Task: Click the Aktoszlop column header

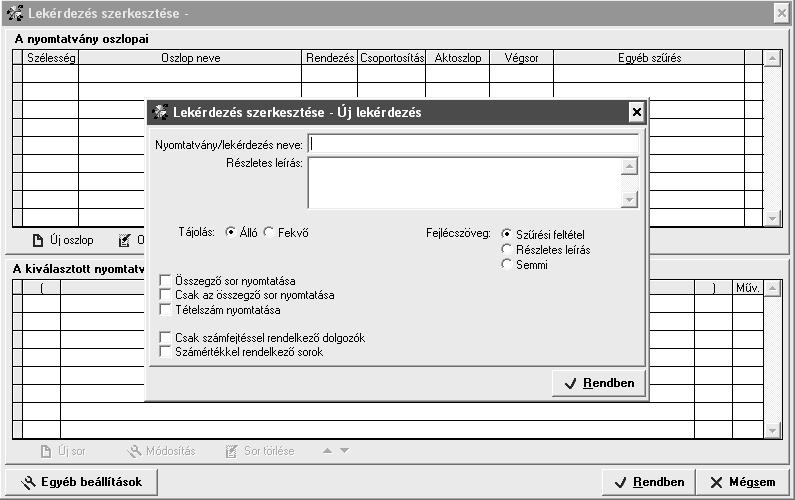Action: [457, 58]
